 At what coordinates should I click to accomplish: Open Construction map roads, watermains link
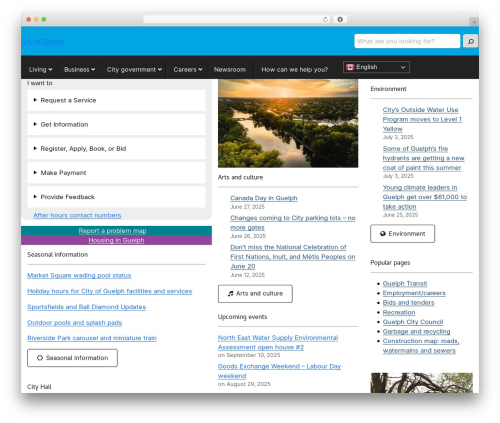(x=421, y=346)
